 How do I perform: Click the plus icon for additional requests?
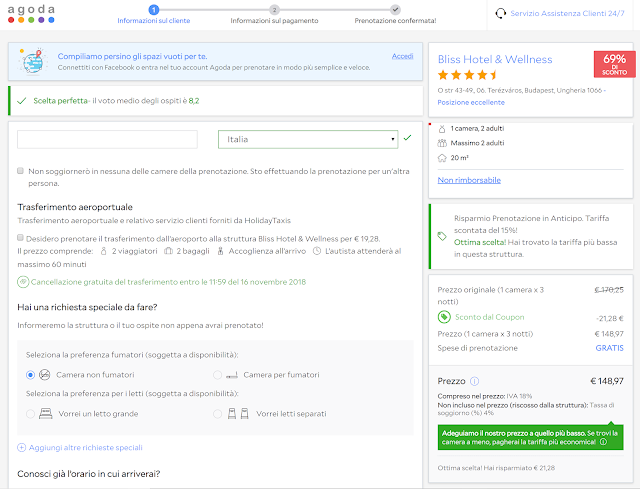tap(21, 448)
